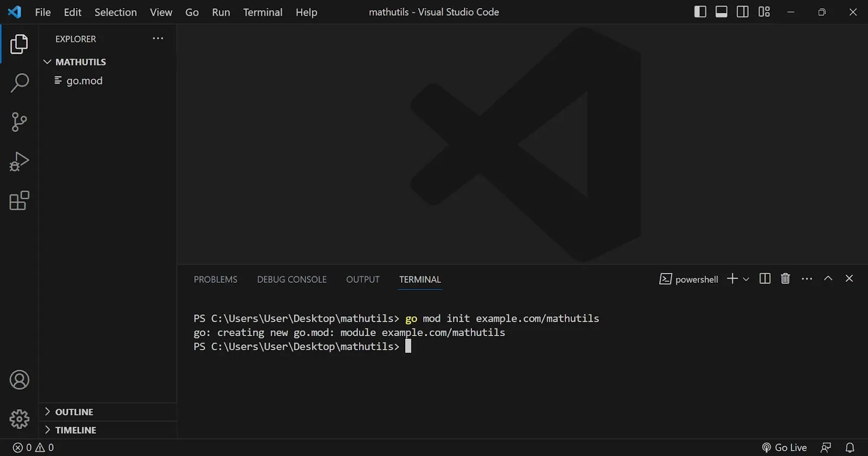Open the feedback status bar icon
868x456 pixels.
pos(826,447)
